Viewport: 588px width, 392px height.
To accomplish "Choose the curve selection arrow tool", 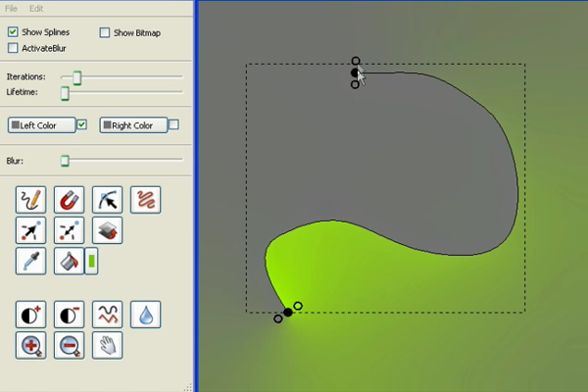I will [x=107, y=200].
